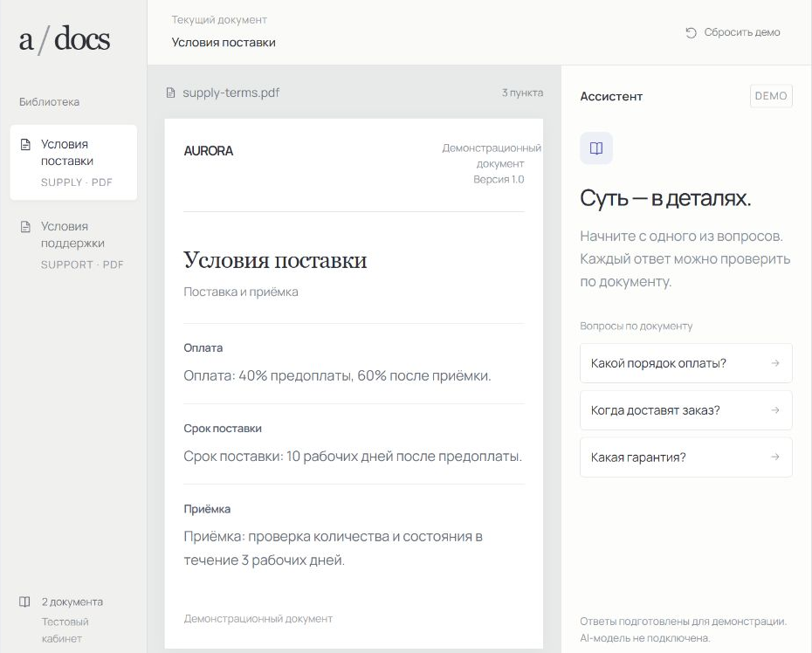Click the Приёмка section heading
This screenshot has width=812, height=653.
click(x=207, y=509)
